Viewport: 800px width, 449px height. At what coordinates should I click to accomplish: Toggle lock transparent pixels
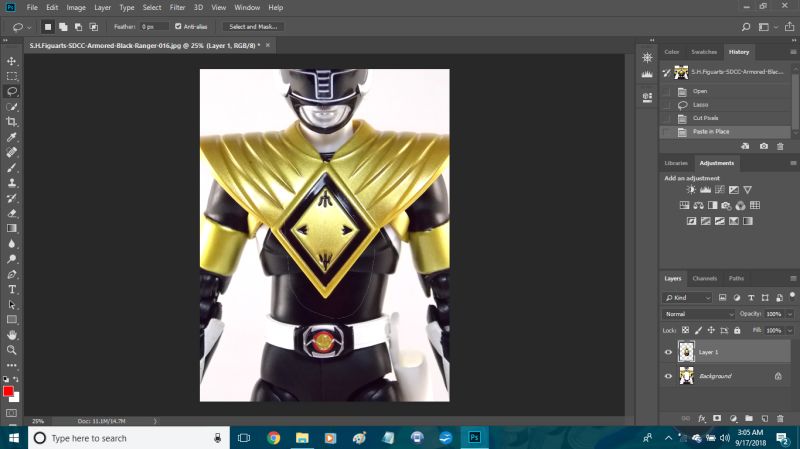685,330
